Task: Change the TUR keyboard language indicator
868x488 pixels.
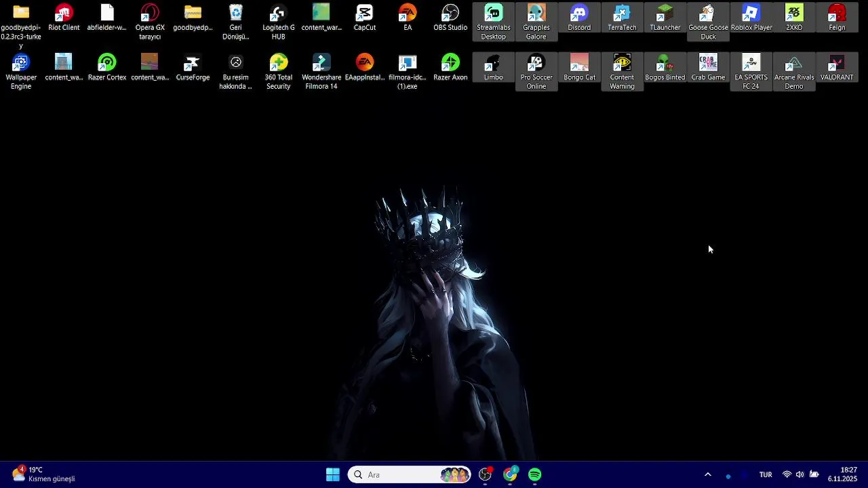Action: pyautogui.click(x=766, y=474)
